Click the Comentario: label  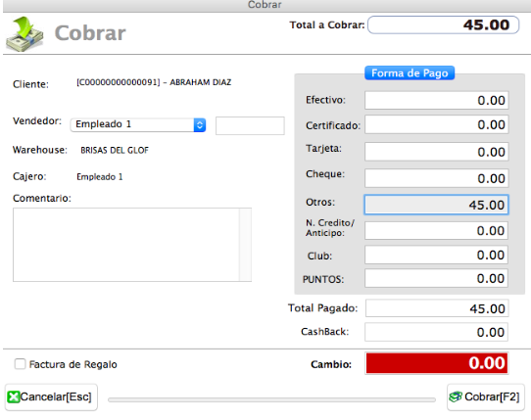42,198
